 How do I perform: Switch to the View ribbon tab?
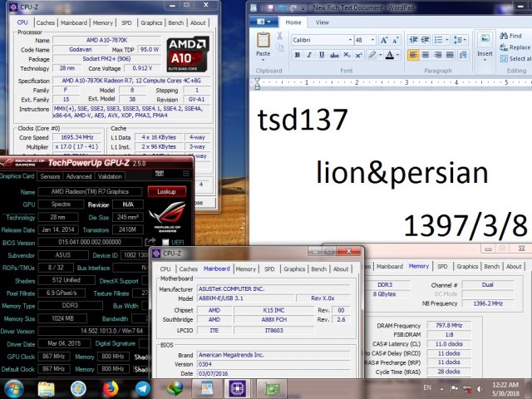[322, 22]
